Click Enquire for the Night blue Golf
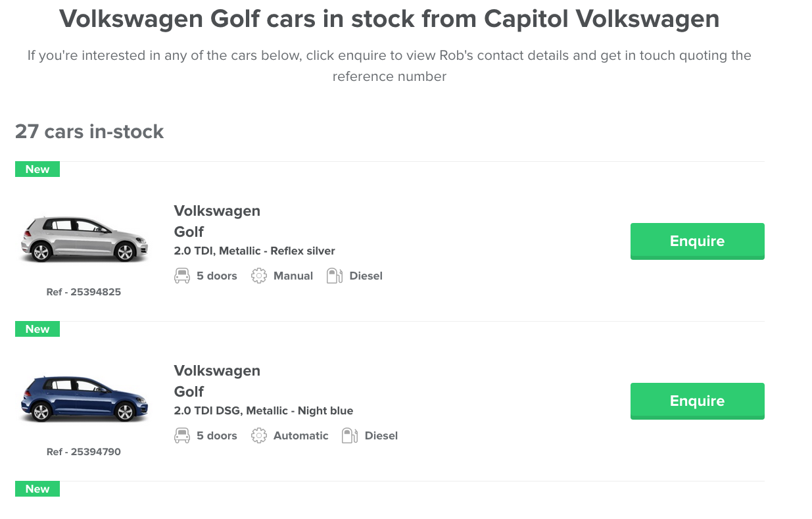 697,401
